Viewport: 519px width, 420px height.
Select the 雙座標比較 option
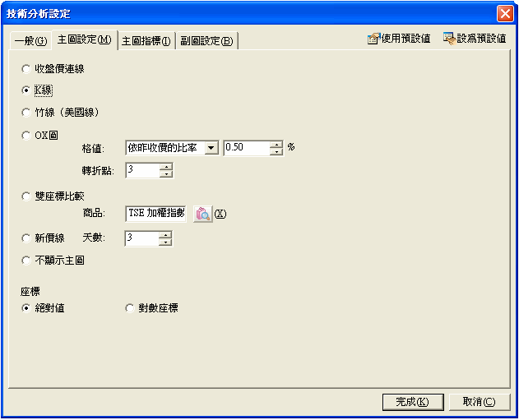[25, 196]
